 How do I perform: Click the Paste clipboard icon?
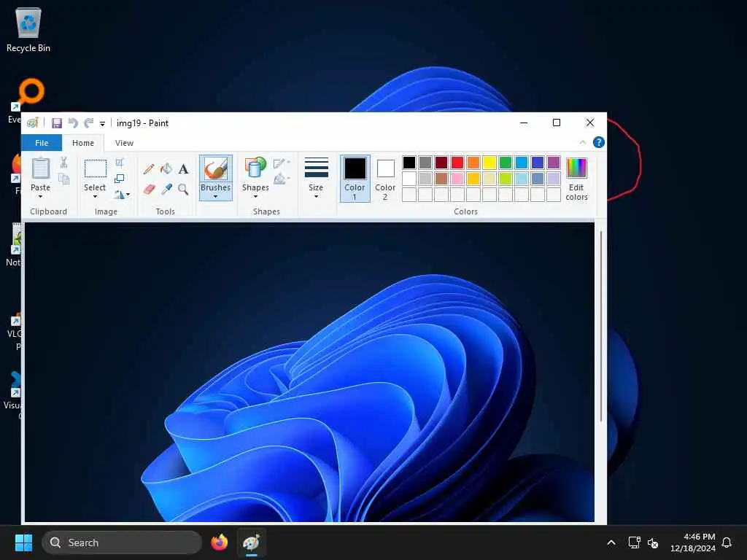41,168
